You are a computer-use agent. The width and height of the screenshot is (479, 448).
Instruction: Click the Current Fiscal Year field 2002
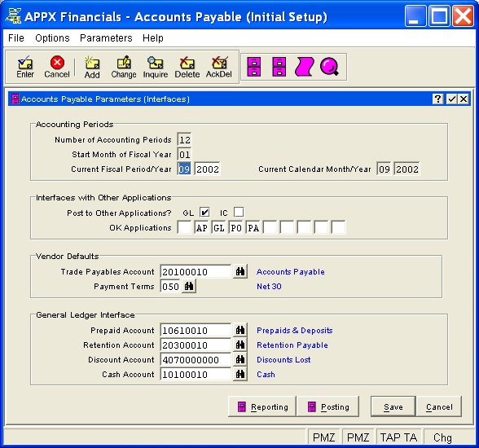pos(207,169)
